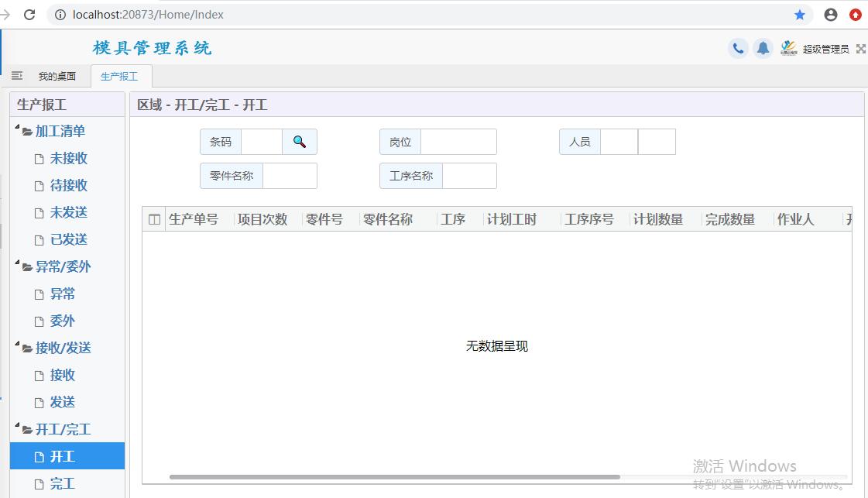Screen dimensions: 868x498
Task: Click the sidebar menu collapse icon
Action: [x=17, y=76]
